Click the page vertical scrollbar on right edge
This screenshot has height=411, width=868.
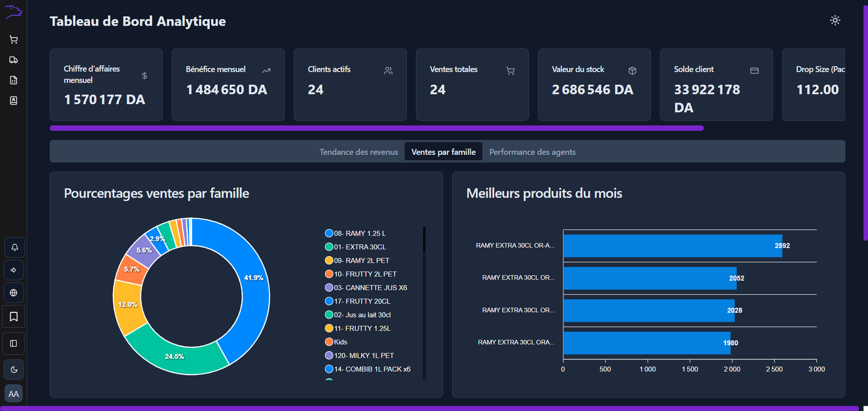click(x=865, y=122)
